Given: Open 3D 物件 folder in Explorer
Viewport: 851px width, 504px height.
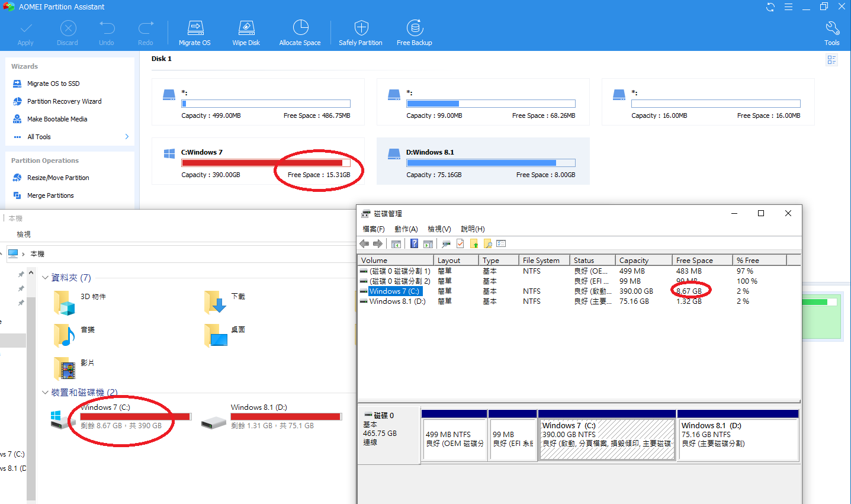Looking at the screenshot, I should (x=80, y=302).
